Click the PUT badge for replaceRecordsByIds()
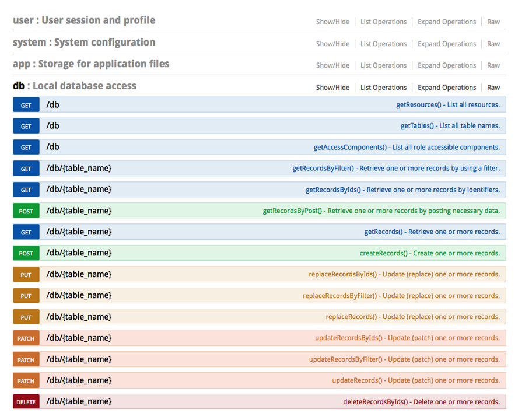 click(26, 275)
